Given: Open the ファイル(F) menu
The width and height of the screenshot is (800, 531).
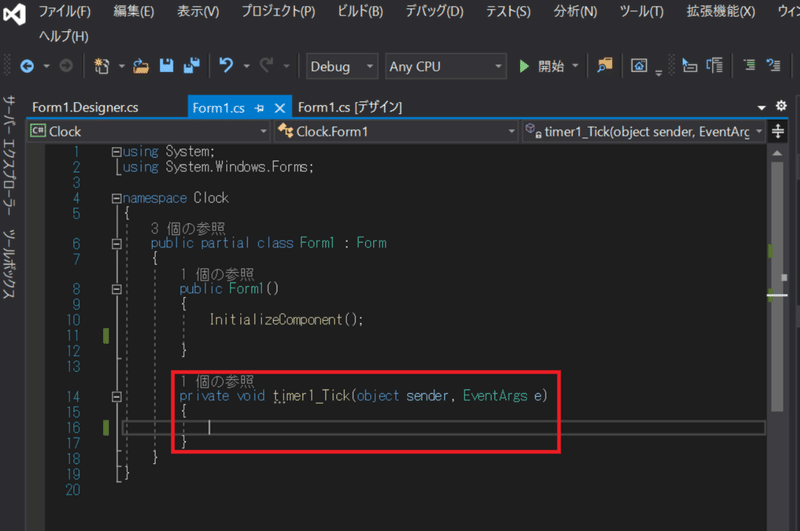Looking at the screenshot, I should (65, 11).
